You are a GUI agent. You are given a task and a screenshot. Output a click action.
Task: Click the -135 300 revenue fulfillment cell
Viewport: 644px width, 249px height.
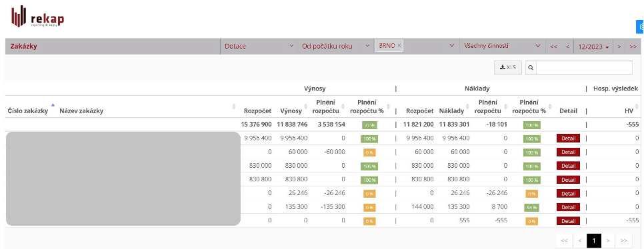pos(333,207)
